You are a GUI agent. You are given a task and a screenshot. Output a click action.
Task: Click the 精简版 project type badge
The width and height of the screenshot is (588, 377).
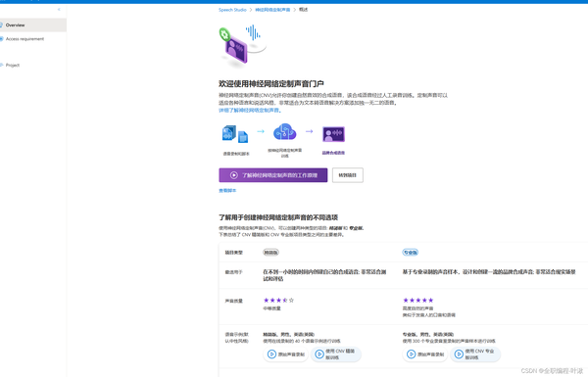point(270,253)
